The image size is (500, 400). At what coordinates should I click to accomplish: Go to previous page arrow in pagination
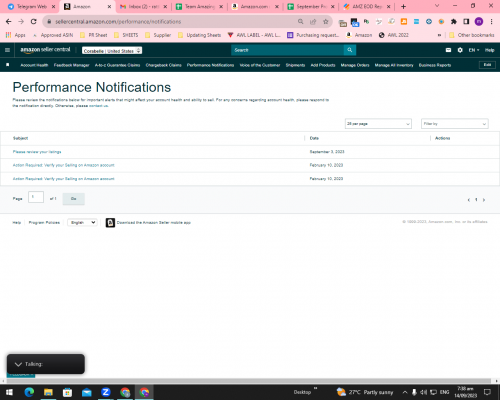click(x=469, y=200)
